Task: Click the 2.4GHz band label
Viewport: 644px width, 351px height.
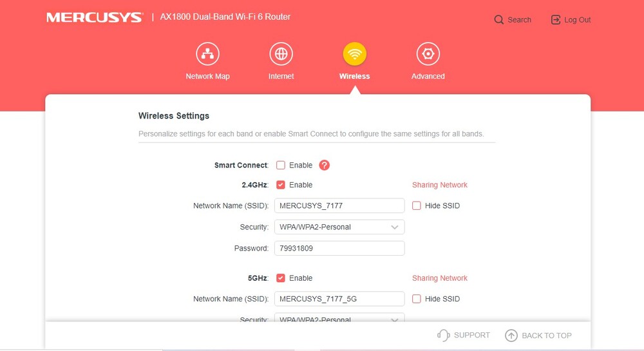Action: (x=255, y=185)
